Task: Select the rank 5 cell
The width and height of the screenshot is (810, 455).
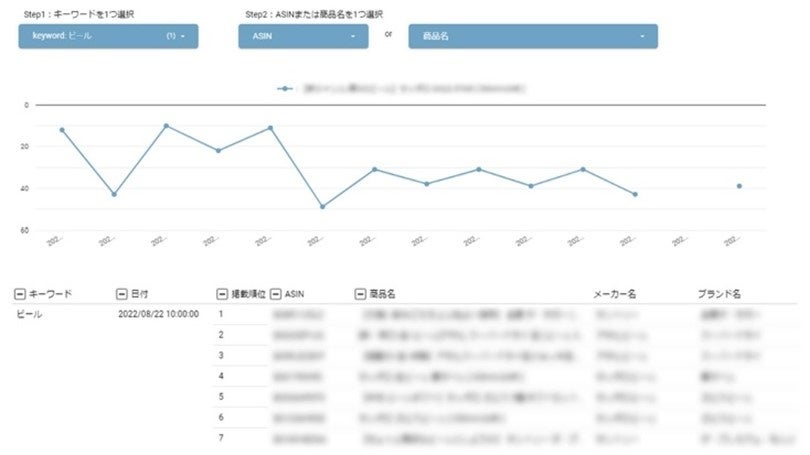Action: [x=221, y=397]
